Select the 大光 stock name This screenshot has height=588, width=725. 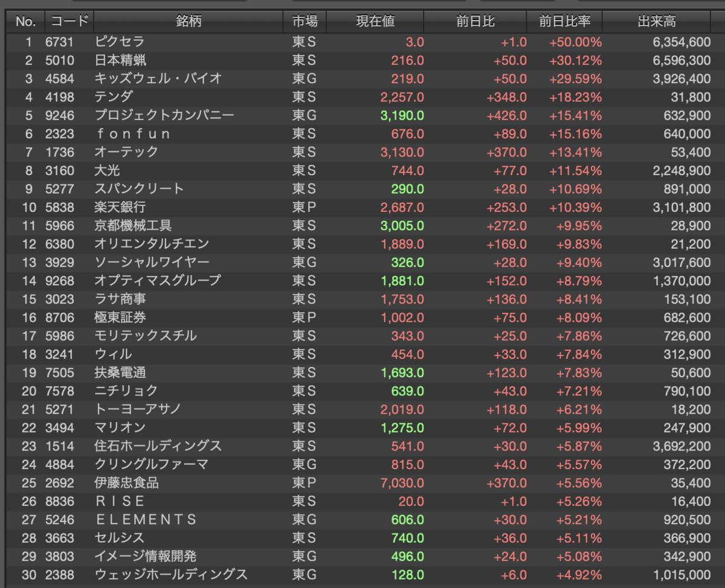coord(108,171)
